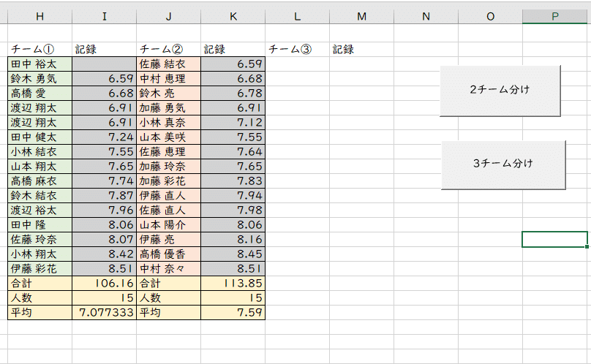Select the cell 伊藤 直人
Viewport: 591px width, 364px height.
pos(168,196)
